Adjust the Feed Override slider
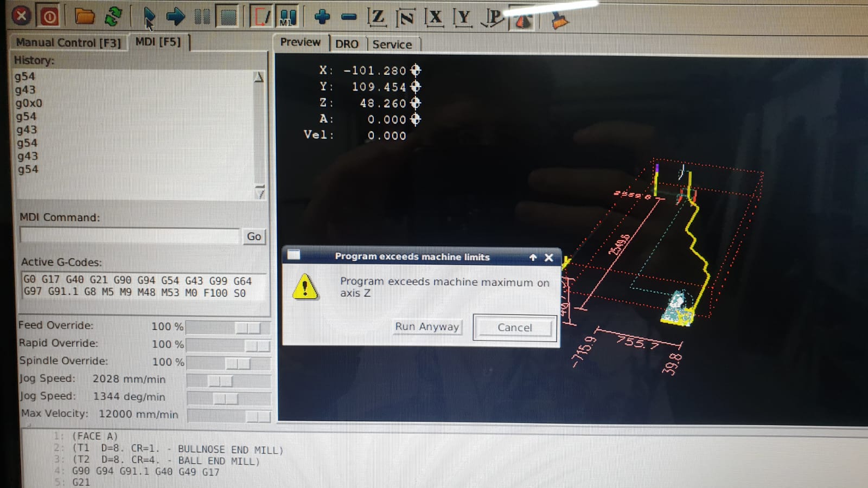Viewport: 868px width, 488px height. [x=247, y=326]
